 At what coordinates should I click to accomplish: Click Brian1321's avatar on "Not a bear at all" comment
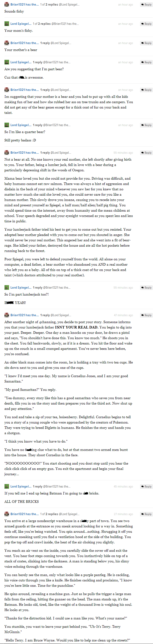coord(7,153)
